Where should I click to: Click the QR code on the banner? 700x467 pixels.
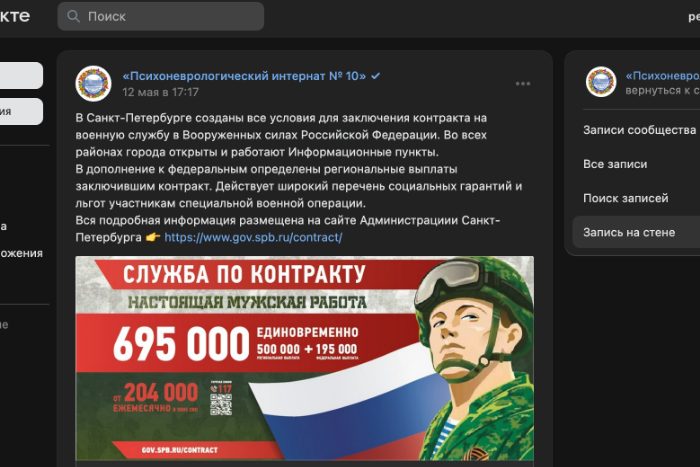[221, 404]
